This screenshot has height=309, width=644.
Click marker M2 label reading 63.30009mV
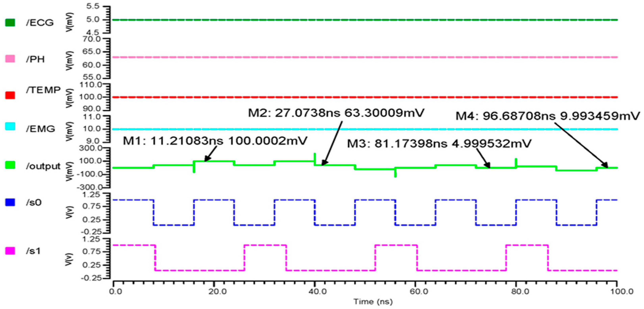pos(336,113)
